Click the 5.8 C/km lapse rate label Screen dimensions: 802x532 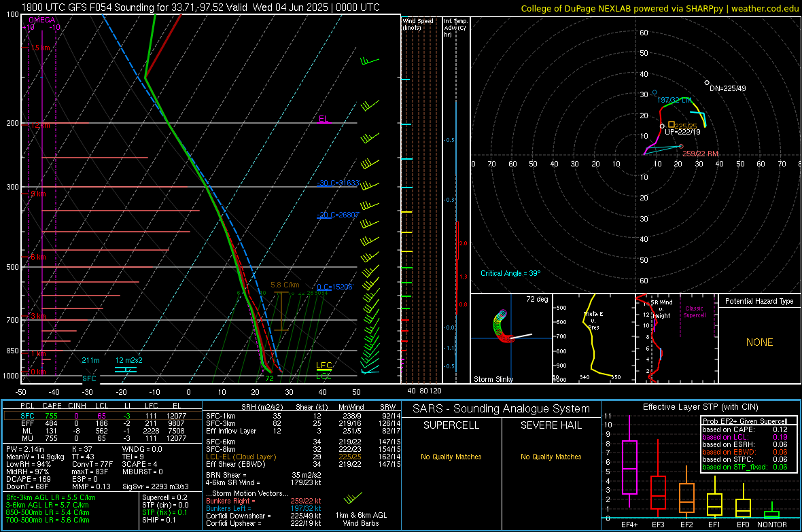coord(285,285)
